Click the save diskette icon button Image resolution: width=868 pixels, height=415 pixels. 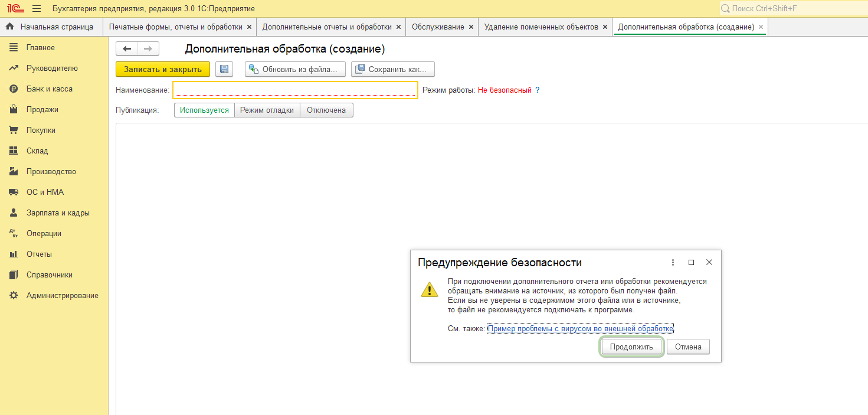pos(224,69)
